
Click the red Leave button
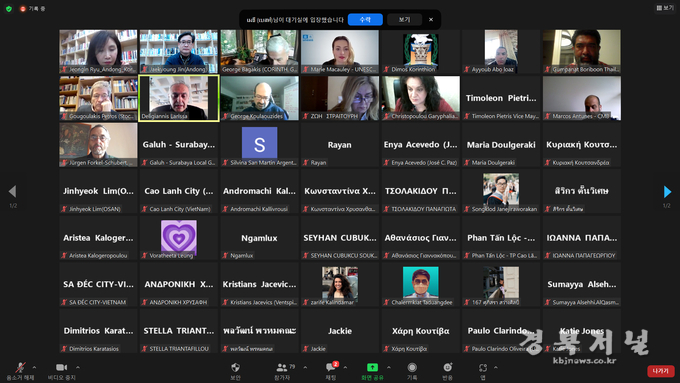pos(660,371)
